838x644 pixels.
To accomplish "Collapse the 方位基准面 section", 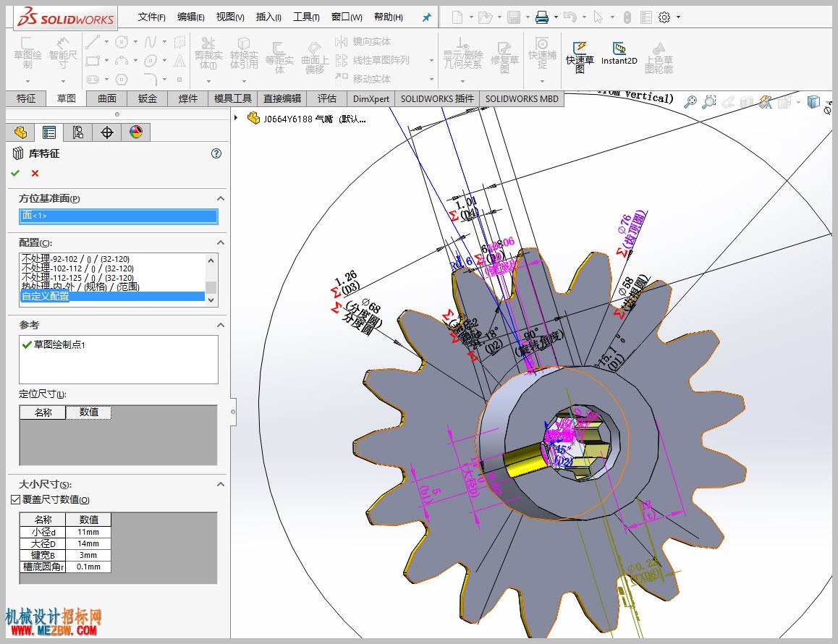I will point(220,198).
